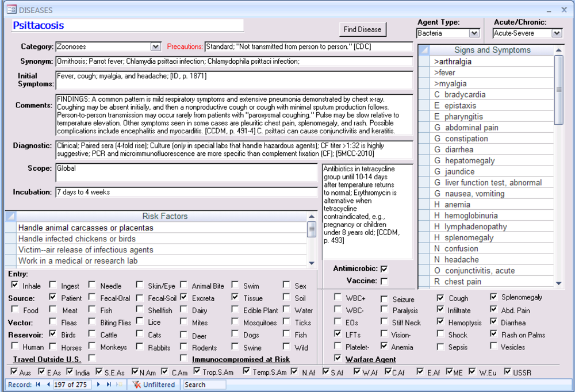Toggle the Vaccine checkbox
This screenshot has height=392, width=575.
pyautogui.click(x=384, y=281)
